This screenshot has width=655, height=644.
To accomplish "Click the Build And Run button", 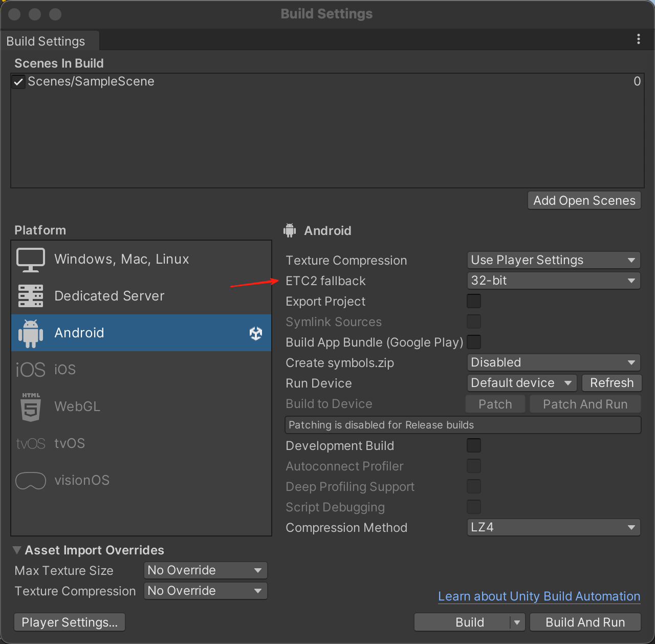I will 585,622.
